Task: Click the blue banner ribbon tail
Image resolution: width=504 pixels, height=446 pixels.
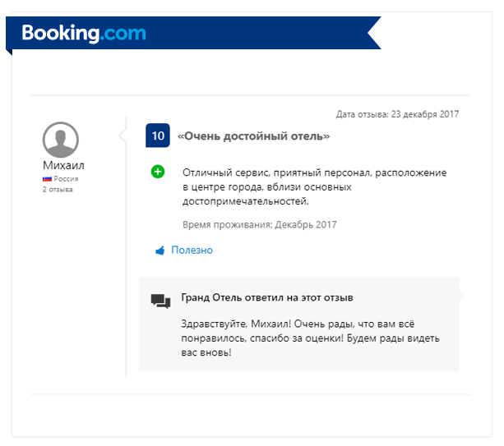Action: click(x=374, y=33)
